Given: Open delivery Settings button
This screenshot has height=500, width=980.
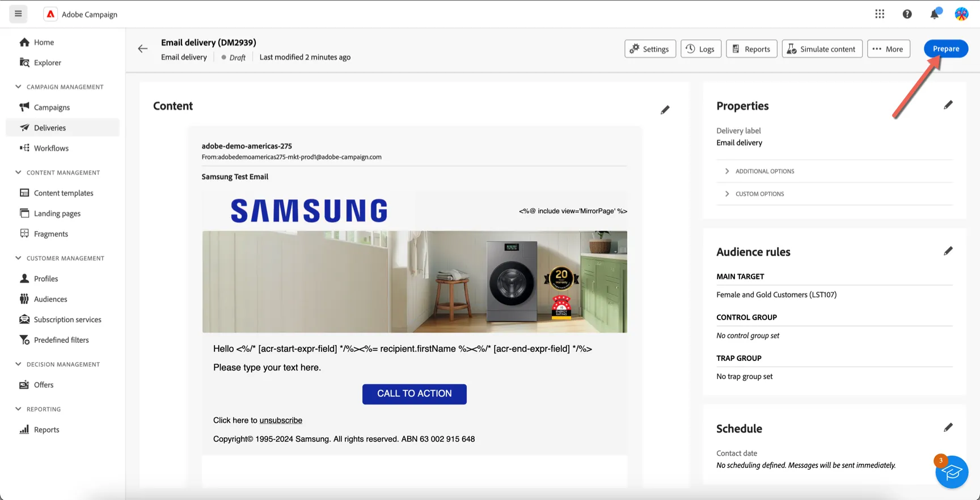Looking at the screenshot, I should 650,49.
